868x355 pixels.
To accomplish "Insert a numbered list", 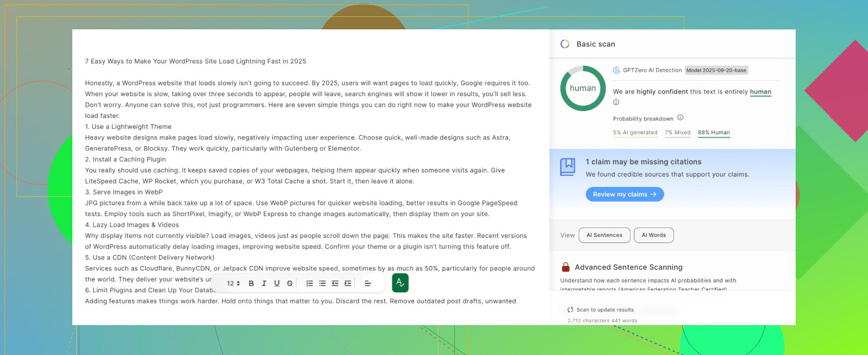I will coord(310,283).
